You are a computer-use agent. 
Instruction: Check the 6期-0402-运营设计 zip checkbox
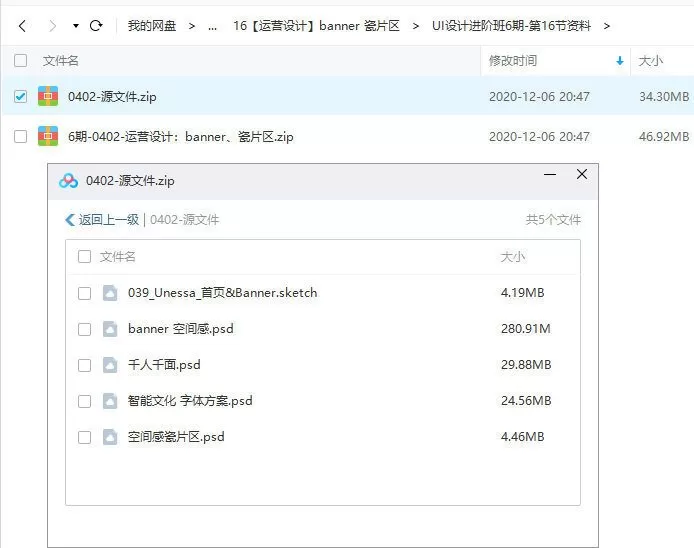pos(21,136)
